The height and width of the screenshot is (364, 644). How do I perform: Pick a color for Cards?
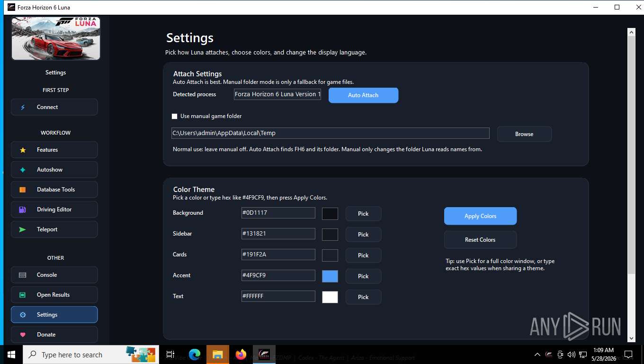click(363, 255)
